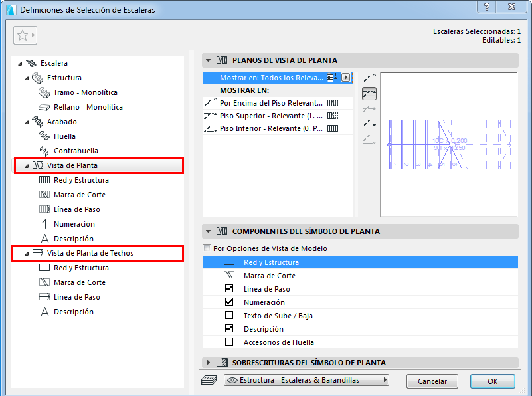Viewport: 532px width, 396px height.
Task: Open the help question mark button
Action: click(x=487, y=7)
